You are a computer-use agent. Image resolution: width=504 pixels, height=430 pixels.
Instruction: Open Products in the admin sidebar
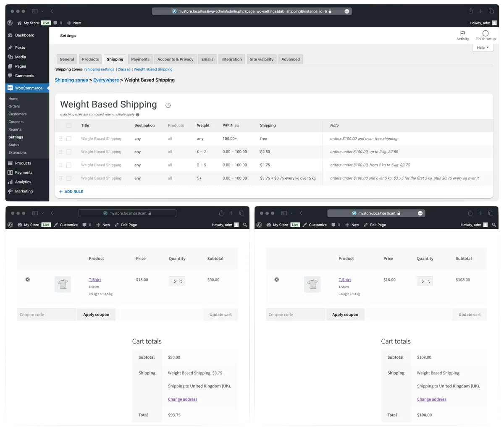coord(23,163)
